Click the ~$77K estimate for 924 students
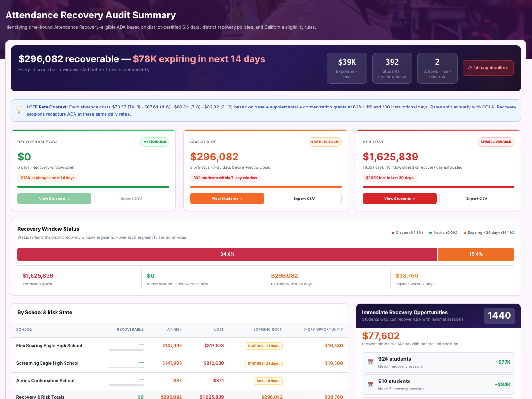532x399 pixels. (x=503, y=362)
